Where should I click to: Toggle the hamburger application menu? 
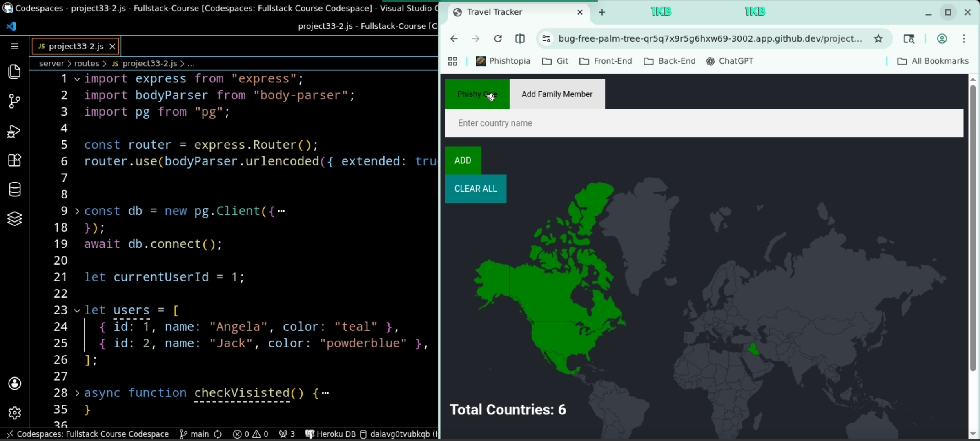tap(14, 46)
